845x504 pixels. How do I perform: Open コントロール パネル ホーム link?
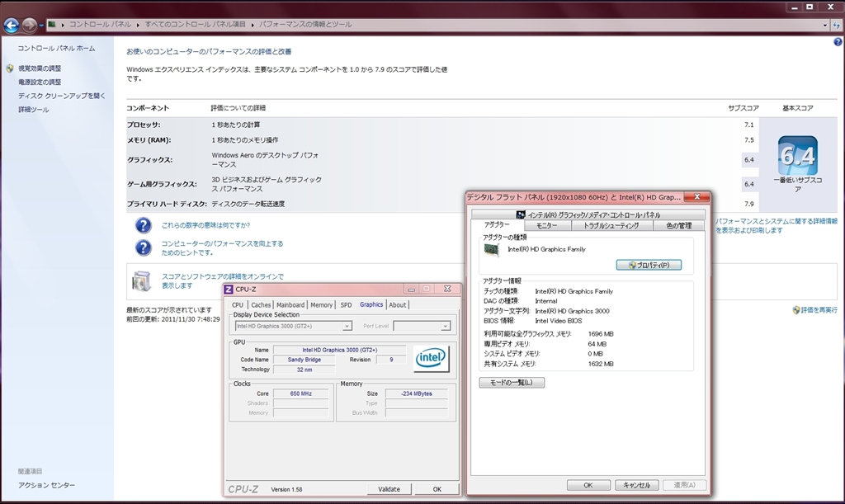coord(56,49)
